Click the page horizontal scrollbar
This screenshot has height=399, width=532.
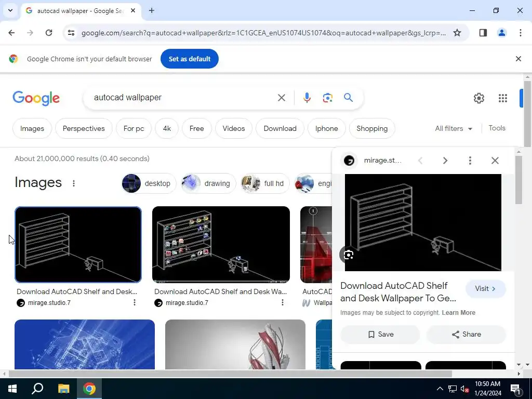tap(230, 374)
